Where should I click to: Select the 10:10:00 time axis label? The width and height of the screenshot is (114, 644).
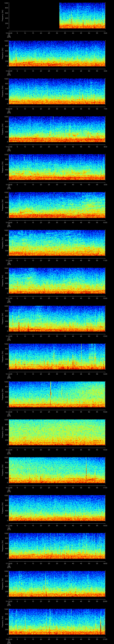tap(9, 260)
